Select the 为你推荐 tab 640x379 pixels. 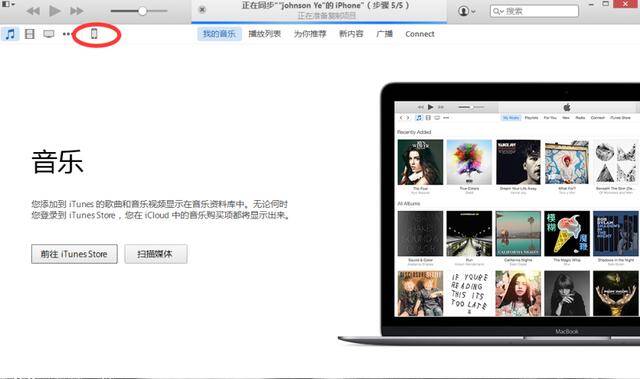click(310, 34)
